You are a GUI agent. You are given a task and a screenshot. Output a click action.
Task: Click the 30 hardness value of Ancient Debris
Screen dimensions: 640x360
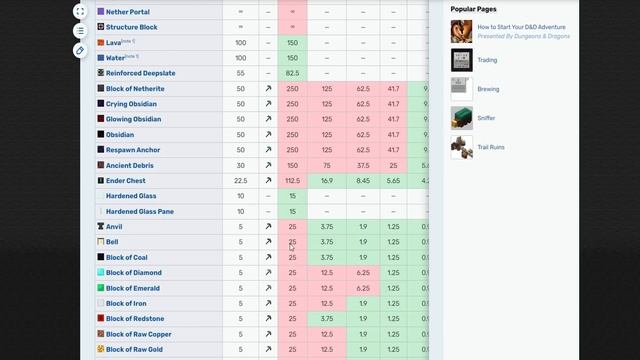240,165
